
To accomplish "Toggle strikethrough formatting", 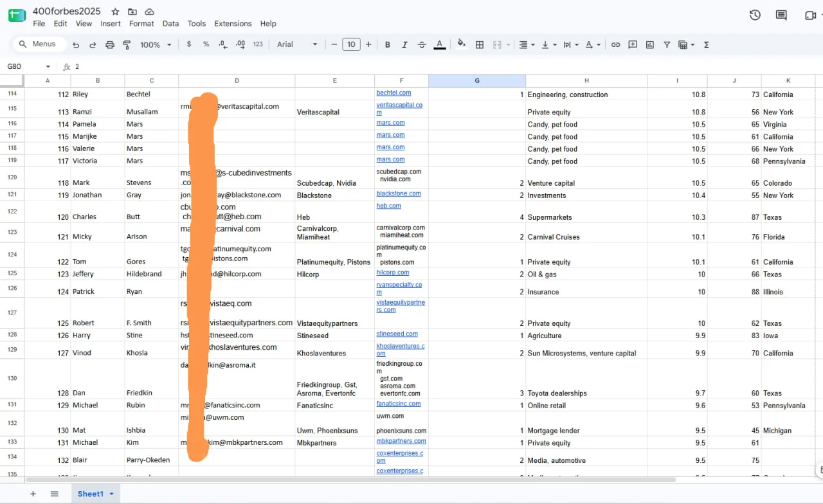I will (x=422, y=44).
